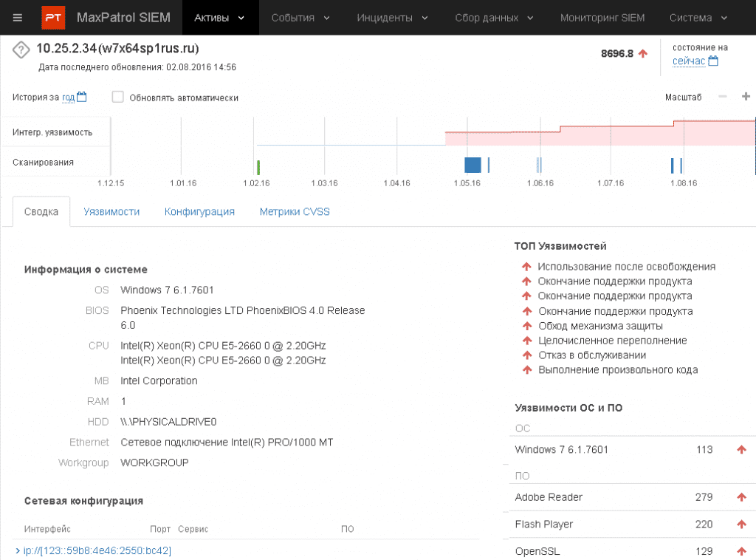Open the 'Отказ в обслуживании' vulnerability
The height and width of the screenshot is (560, 756).
[x=592, y=355]
